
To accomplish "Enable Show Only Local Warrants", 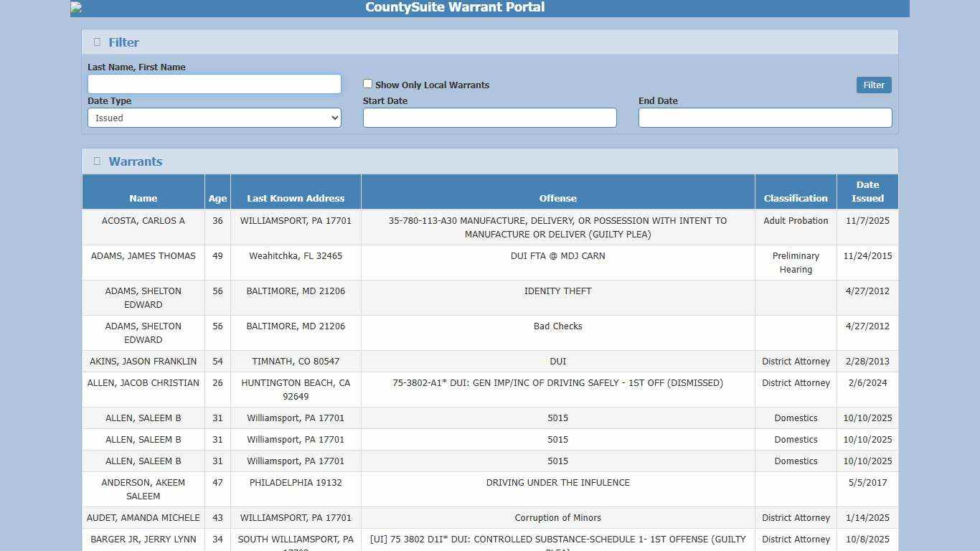I will point(367,83).
